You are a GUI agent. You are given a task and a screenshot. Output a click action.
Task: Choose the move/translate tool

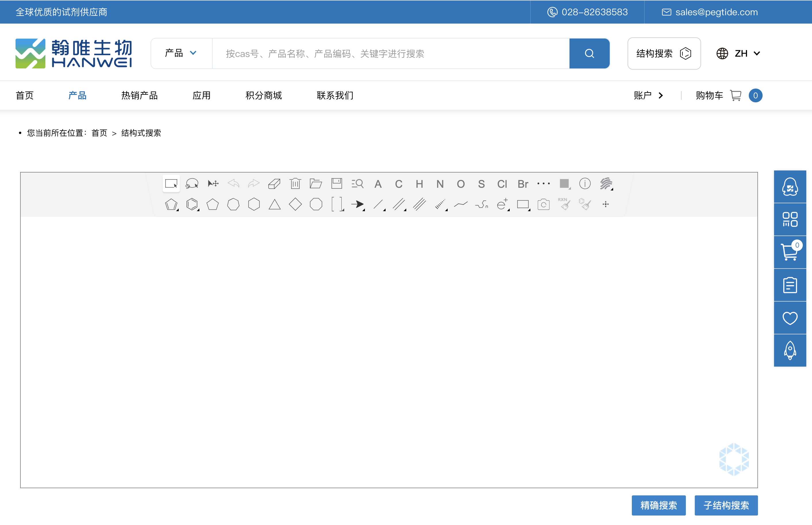(x=213, y=184)
